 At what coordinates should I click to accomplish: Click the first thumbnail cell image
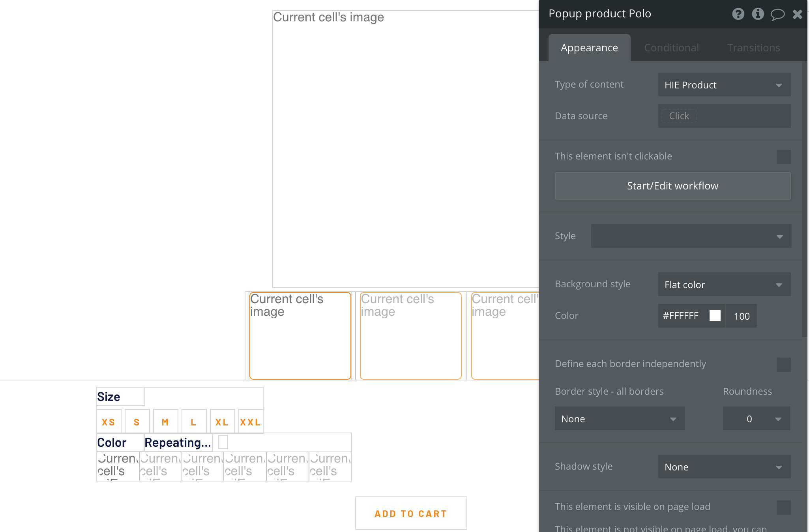300,335
